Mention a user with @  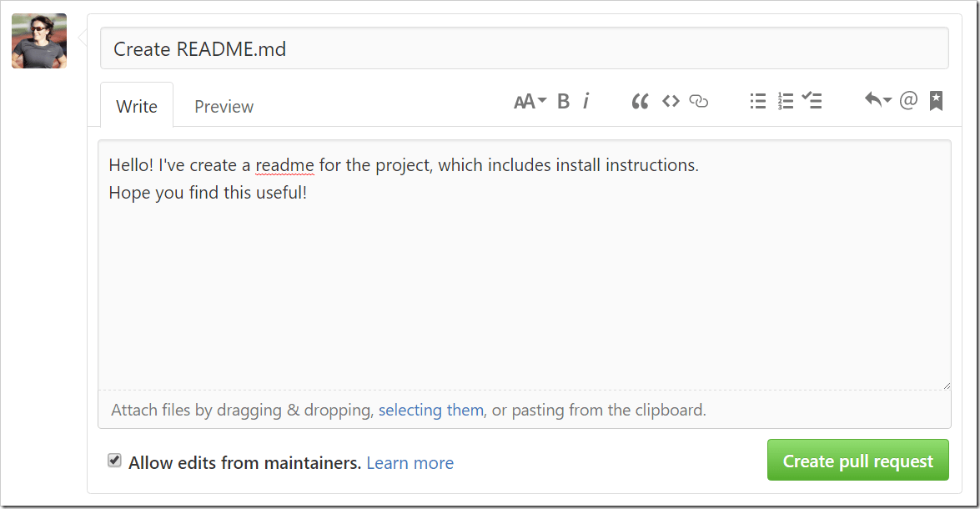point(908,100)
